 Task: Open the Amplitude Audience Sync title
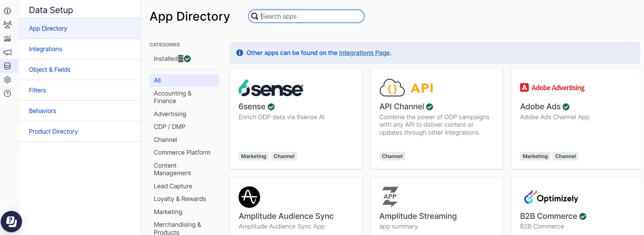[286, 216]
